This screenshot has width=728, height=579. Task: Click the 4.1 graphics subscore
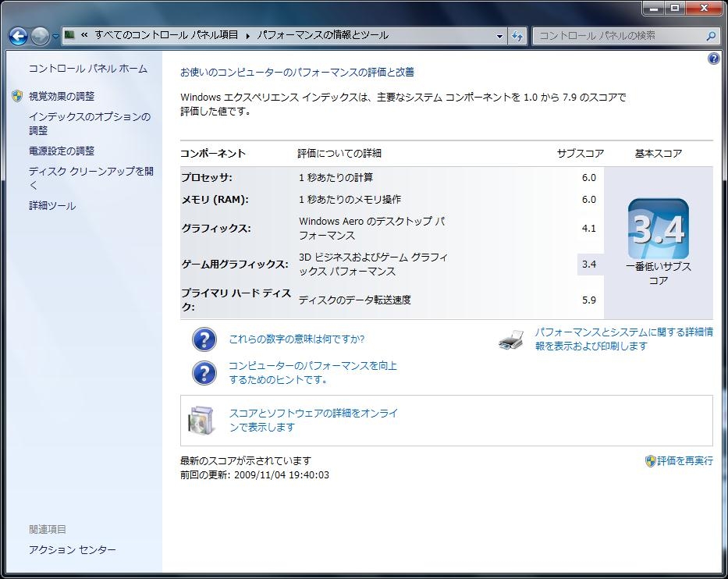pos(589,229)
